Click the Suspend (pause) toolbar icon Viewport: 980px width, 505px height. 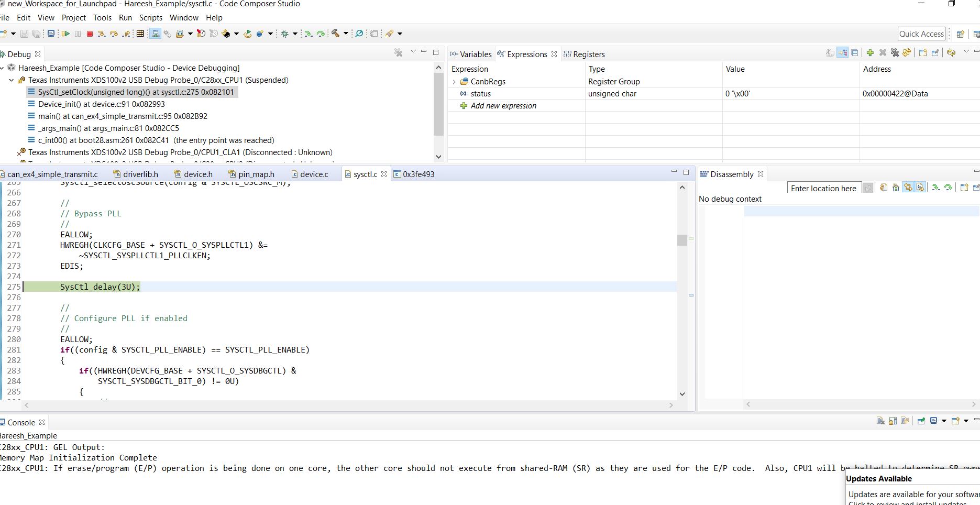[78, 34]
